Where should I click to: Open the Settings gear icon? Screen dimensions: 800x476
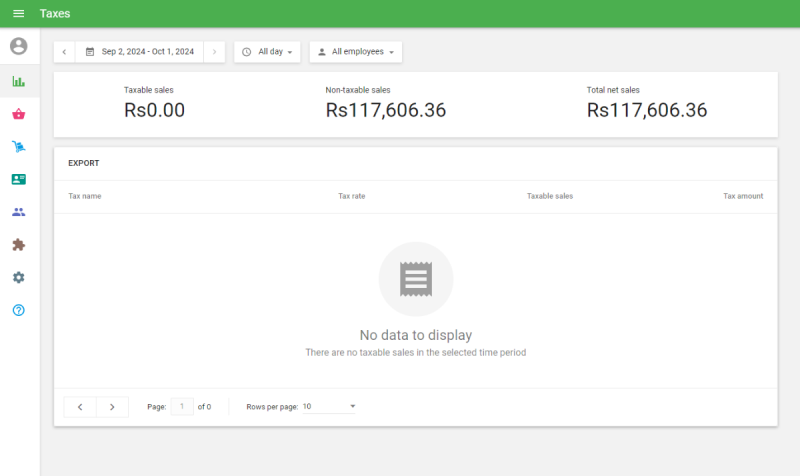(x=19, y=277)
